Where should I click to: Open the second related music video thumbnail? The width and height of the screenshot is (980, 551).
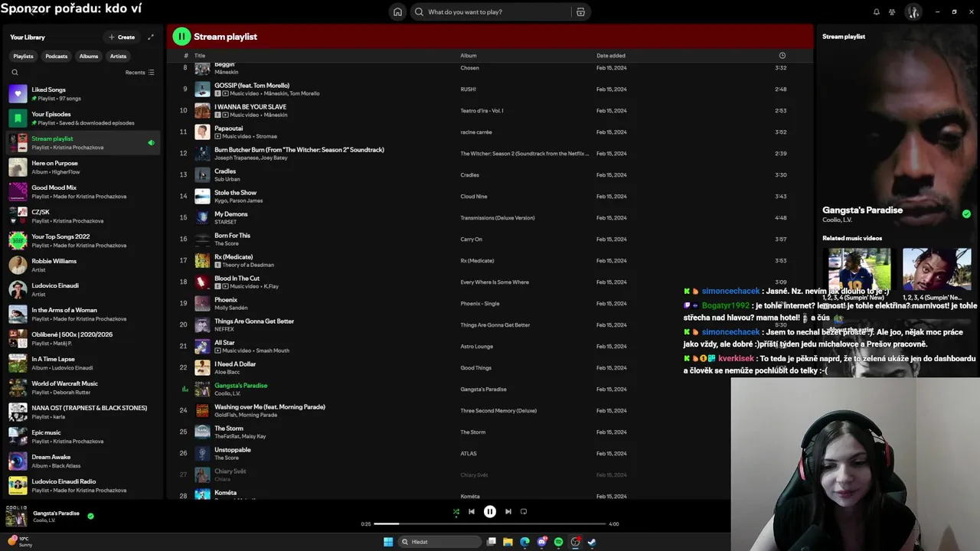(x=936, y=269)
